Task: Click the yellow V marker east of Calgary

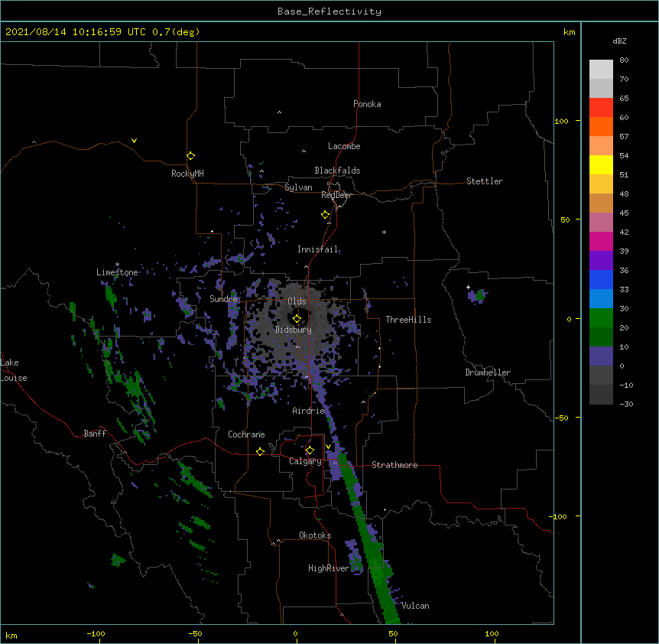Action: coord(328,447)
